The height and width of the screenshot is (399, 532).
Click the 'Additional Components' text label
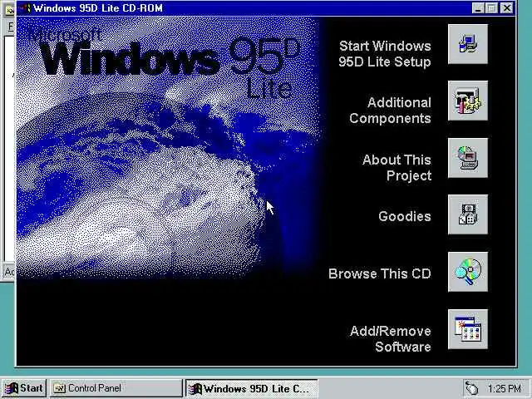tap(390, 111)
